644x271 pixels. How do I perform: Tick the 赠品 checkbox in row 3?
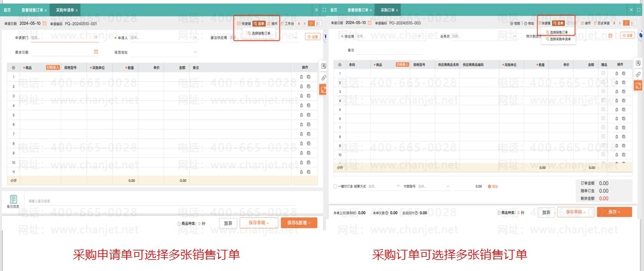(x=603, y=91)
